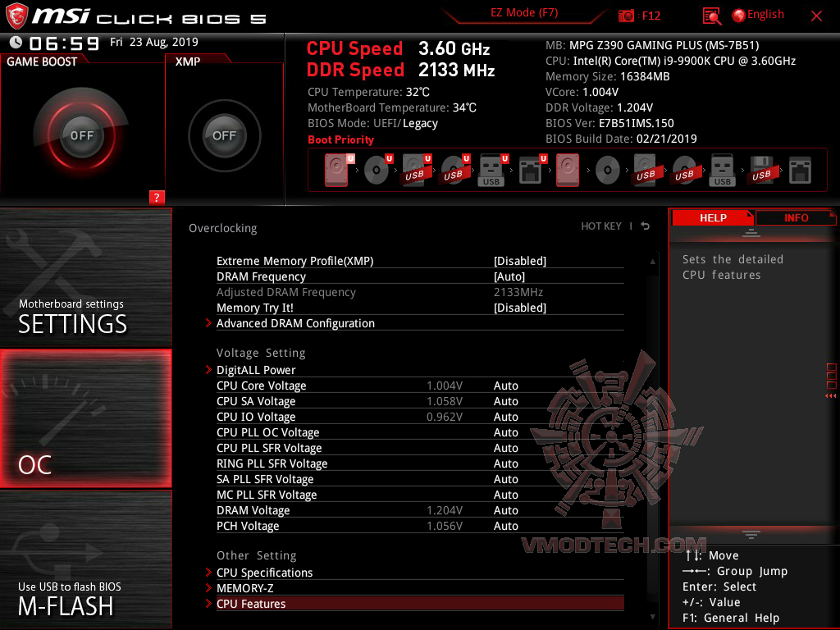Select the legacy USB CD/DVD boot icon

coord(684,171)
